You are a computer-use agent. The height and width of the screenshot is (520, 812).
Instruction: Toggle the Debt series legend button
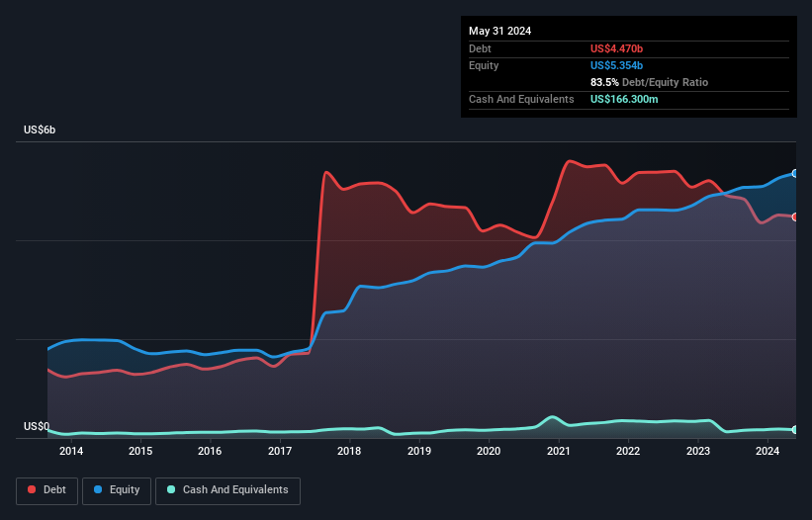pyautogui.click(x=47, y=490)
